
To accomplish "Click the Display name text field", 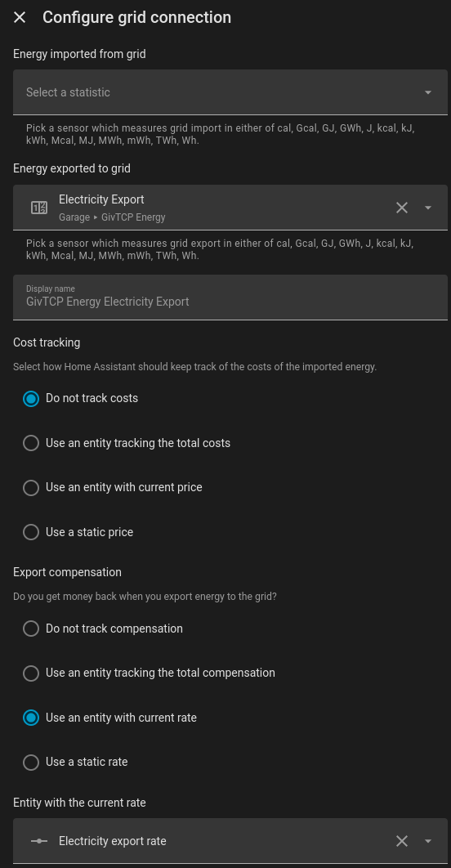I will tap(230, 298).
